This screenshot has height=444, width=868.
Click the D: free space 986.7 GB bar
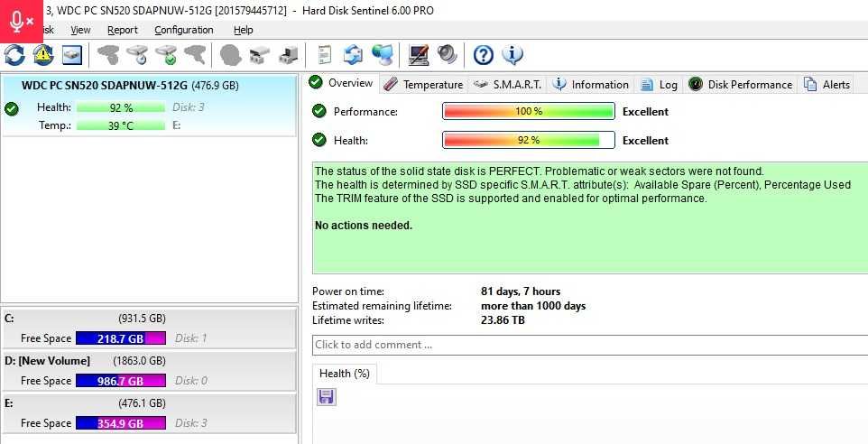121,381
